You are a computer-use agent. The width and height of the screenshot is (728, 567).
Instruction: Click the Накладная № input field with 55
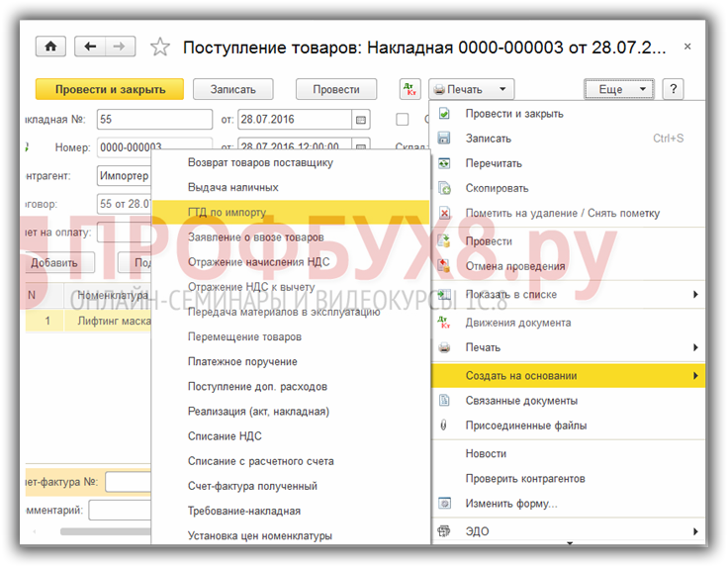(x=153, y=120)
